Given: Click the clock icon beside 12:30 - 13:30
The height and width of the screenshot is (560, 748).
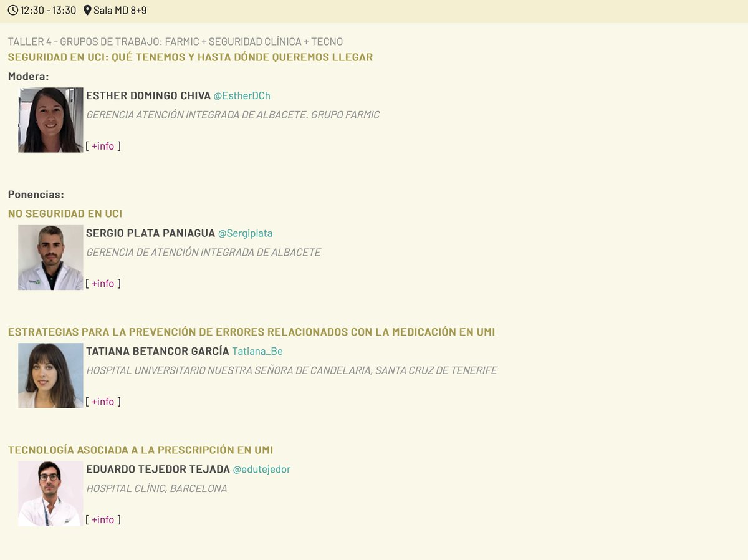Looking at the screenshot, I should point(12,11).
